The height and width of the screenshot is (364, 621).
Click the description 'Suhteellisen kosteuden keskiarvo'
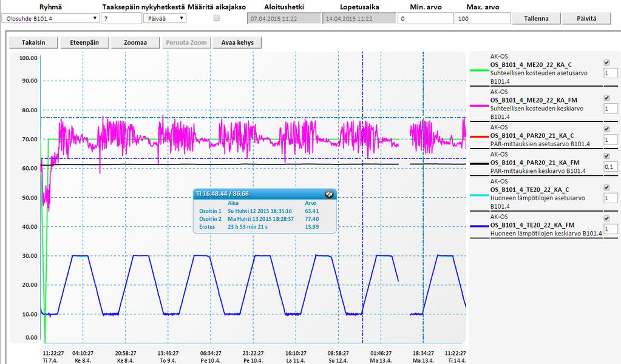537,109
